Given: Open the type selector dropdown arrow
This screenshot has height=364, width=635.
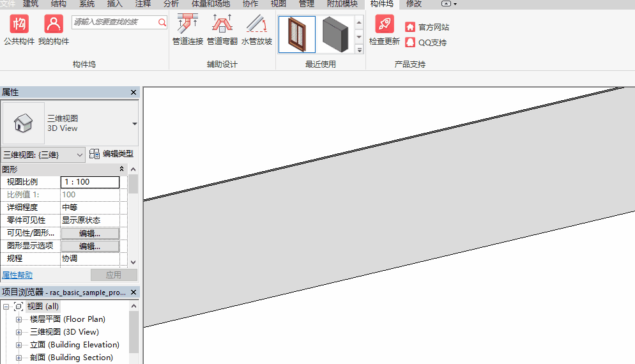Looking at the screenshot, I should (x=134, y=123).
